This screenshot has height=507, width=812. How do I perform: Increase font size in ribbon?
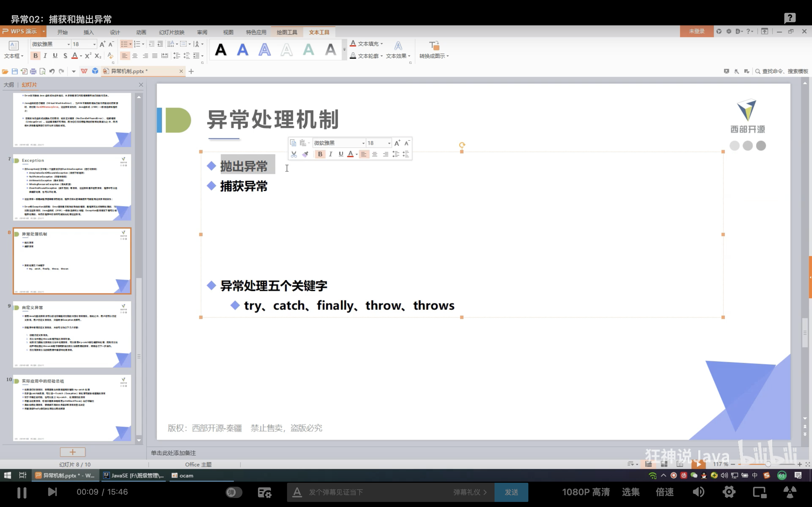tap(103, 44)
